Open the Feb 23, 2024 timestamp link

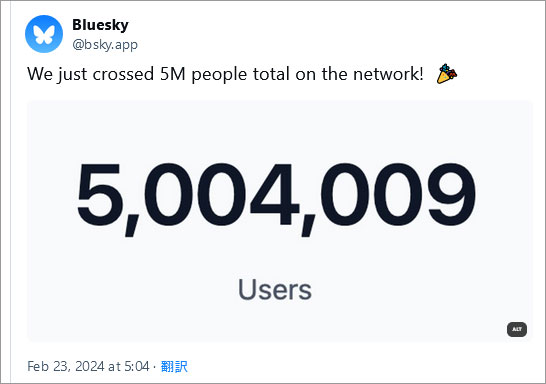click(88, 367)
